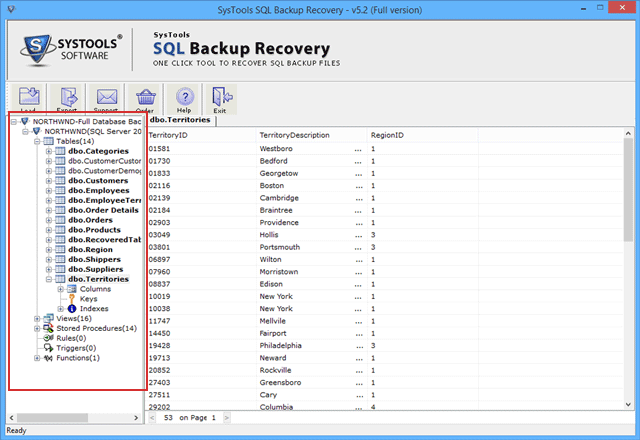Collapse the Tables(14) node
Screen dimensions: 640x440
click(37, 141)
